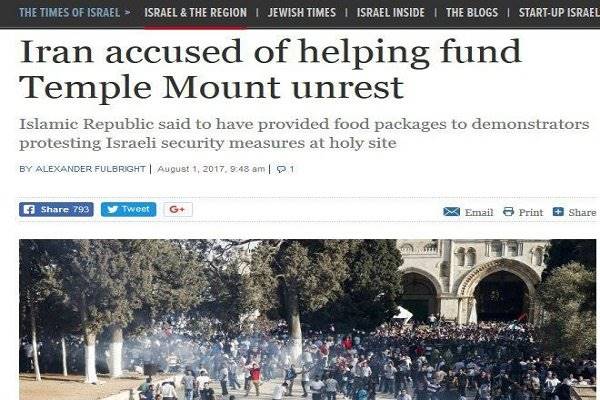Click the printer icon

508,212
